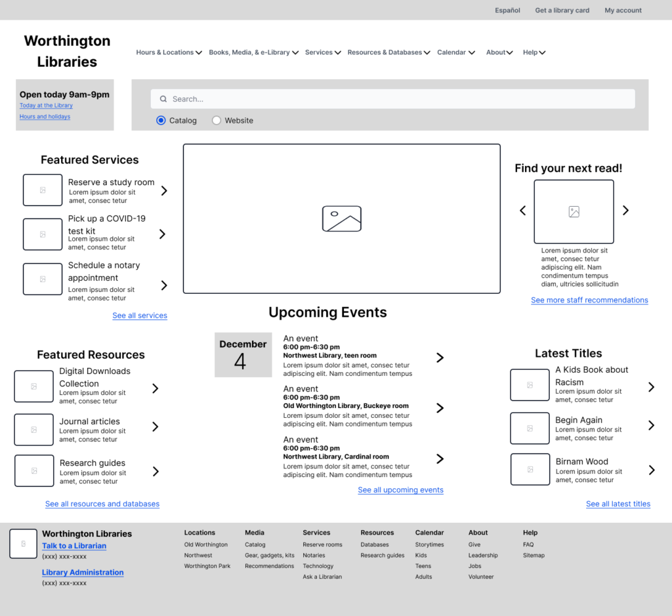672x616 pixels.
Task: Click arrow for Old Worthington Library event
Action: pos(440,408)
